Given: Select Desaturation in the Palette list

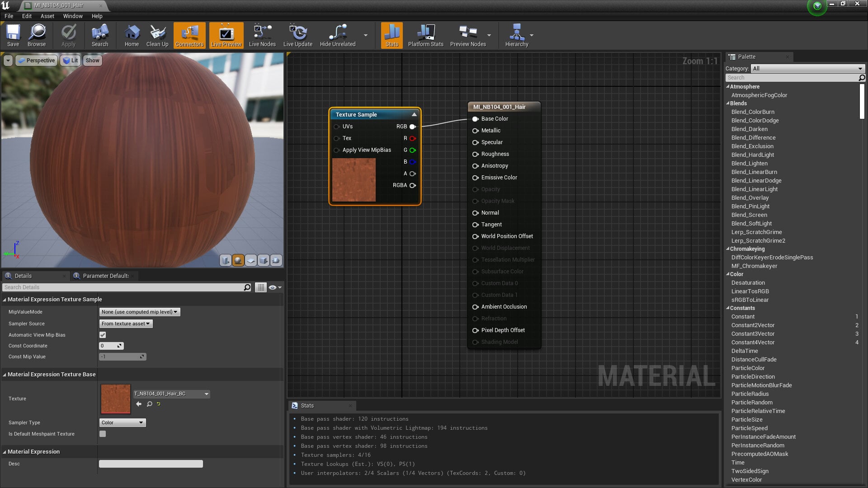Looking at the screenshot, I should click(x=748, y=283).
